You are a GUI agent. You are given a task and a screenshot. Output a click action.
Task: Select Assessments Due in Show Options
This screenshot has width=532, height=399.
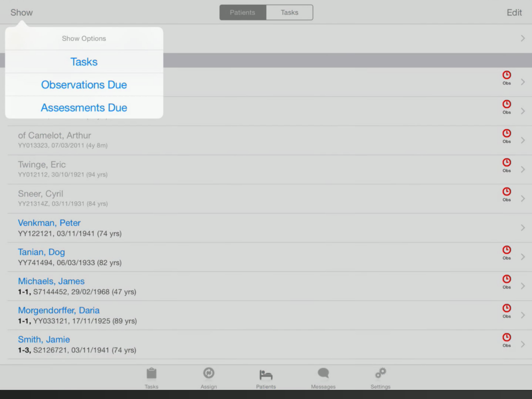coord(84,108)
